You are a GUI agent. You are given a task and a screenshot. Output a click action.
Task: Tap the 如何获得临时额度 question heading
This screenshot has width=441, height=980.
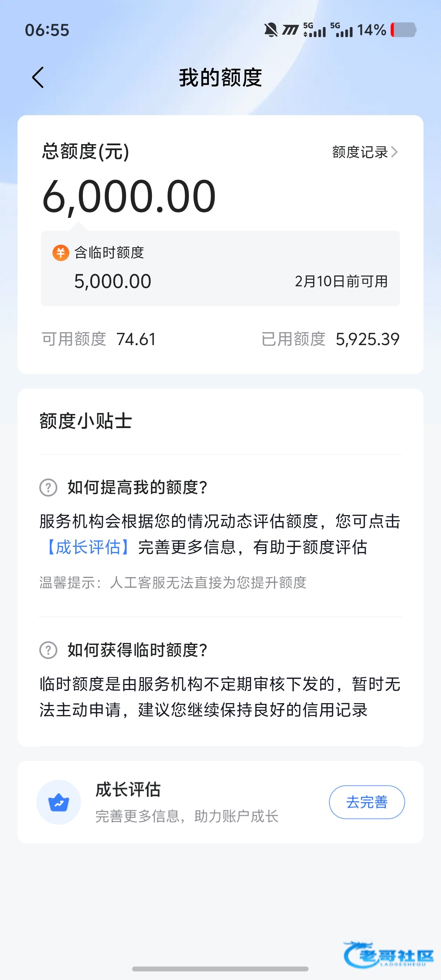[137, 650]
